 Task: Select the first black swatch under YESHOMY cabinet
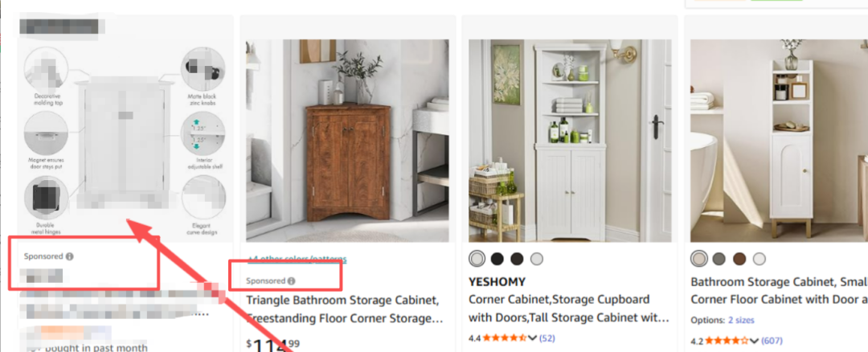pos(497,259)
